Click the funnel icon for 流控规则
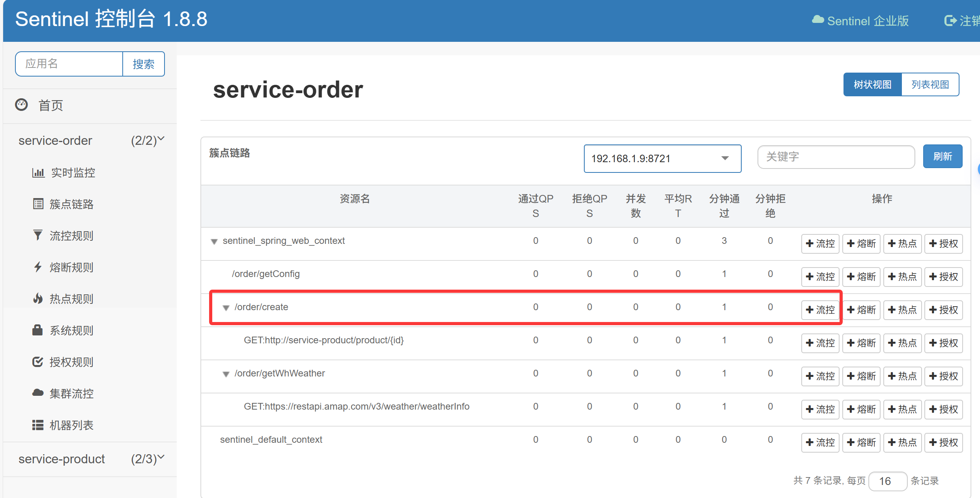 (x=38, y=236)
